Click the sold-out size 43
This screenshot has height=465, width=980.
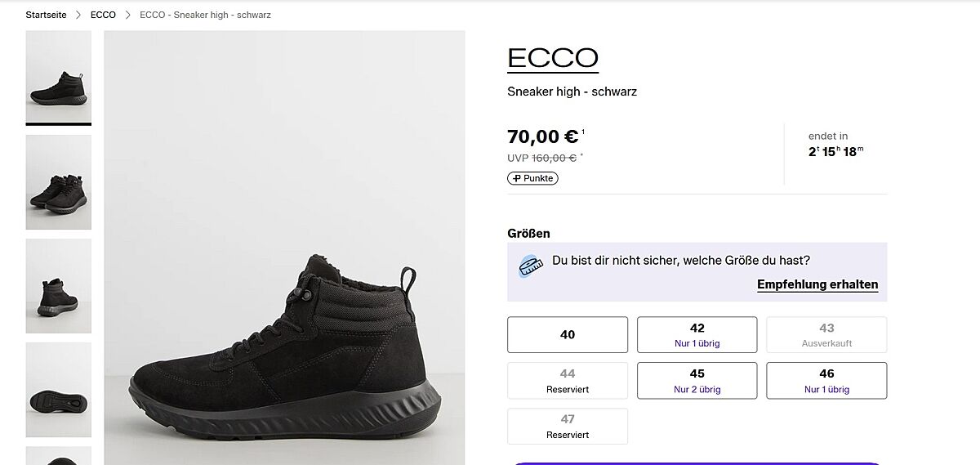pyautogui.click(x=826, y=334)
